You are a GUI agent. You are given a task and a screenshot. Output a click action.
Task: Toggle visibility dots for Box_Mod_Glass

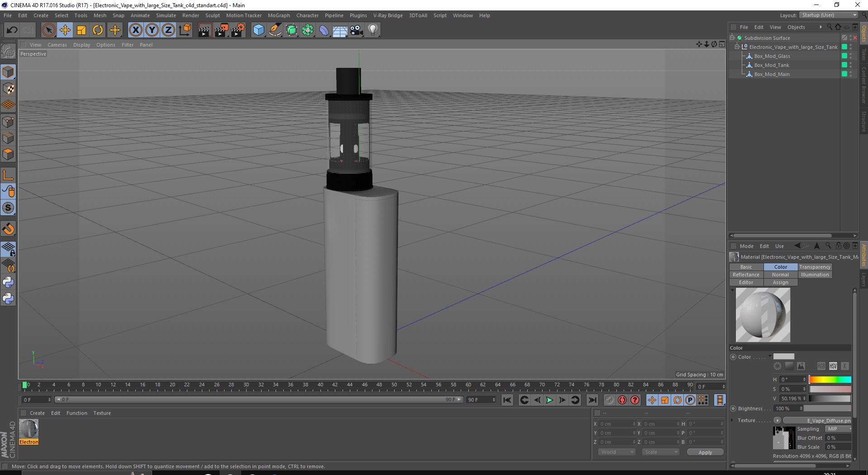tap(851, 56)
